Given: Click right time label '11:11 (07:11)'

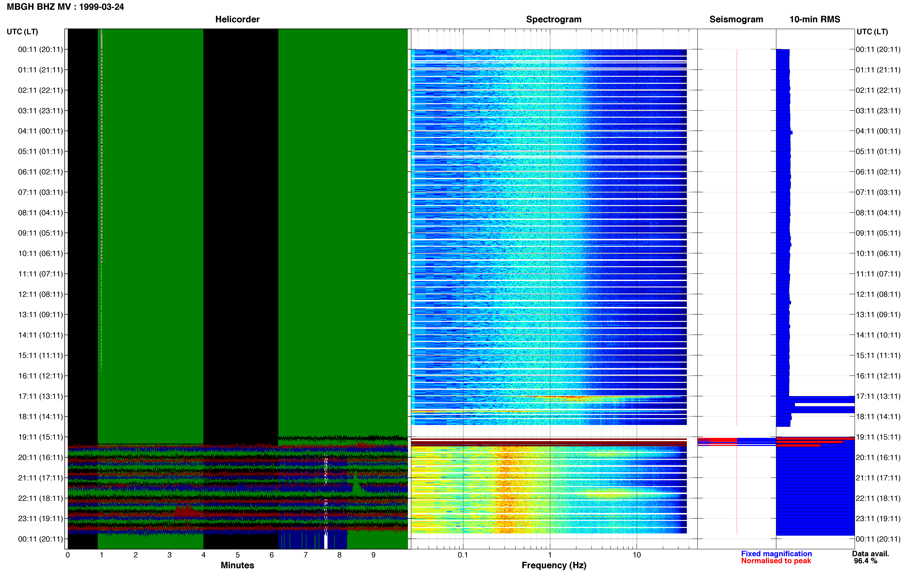Looking at the screenshot, I should point(878,274).
